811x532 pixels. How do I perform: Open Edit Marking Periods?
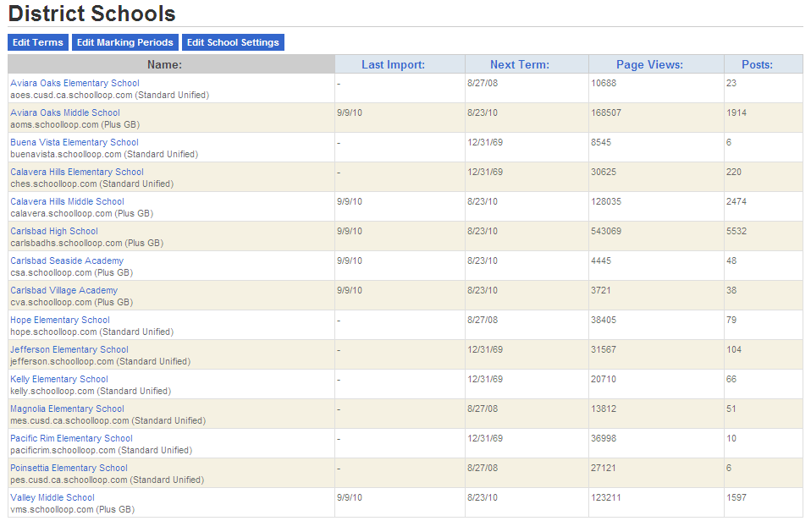pyautogui.click(x=125, y=42)
